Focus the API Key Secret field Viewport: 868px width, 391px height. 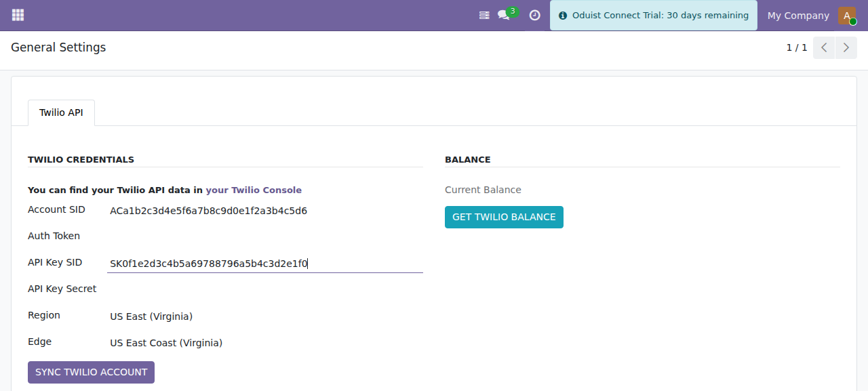coord(265,289)
